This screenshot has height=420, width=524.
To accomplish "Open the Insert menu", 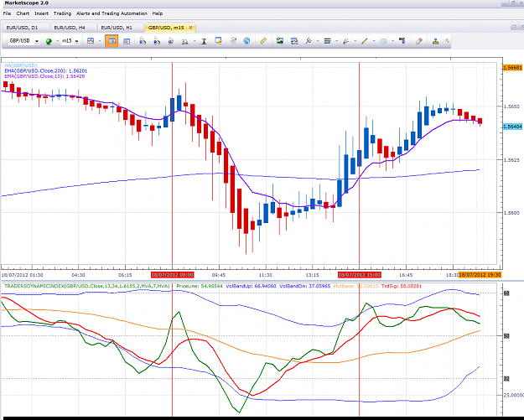I will coord(41,13).
